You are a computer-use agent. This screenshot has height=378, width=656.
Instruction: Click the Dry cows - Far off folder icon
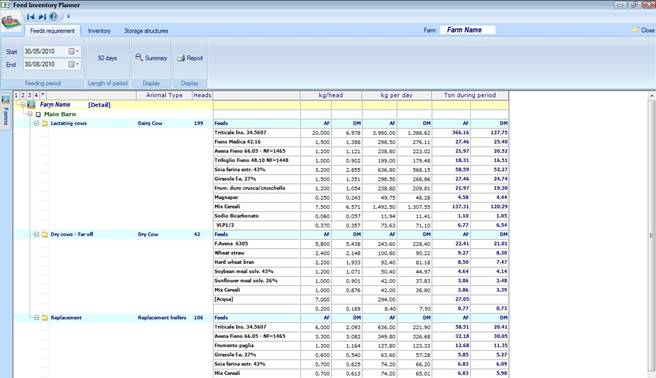tap(45, 235)
